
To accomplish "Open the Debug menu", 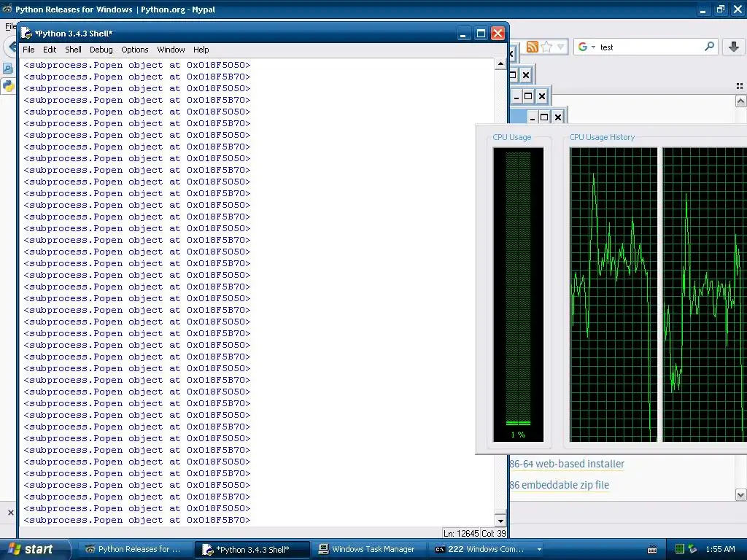I will [x=101, y=50].
